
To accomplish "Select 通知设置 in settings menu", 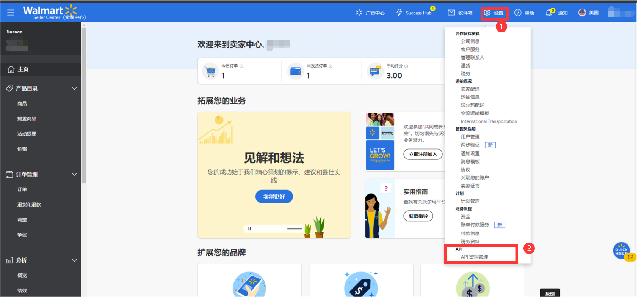I will click(470, 153).
